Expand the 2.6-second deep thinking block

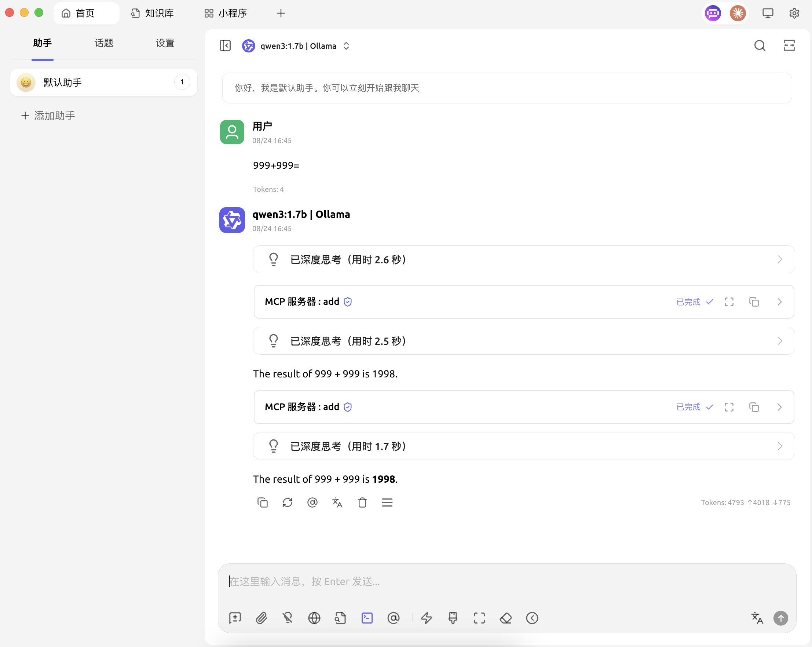click(523, 259)
